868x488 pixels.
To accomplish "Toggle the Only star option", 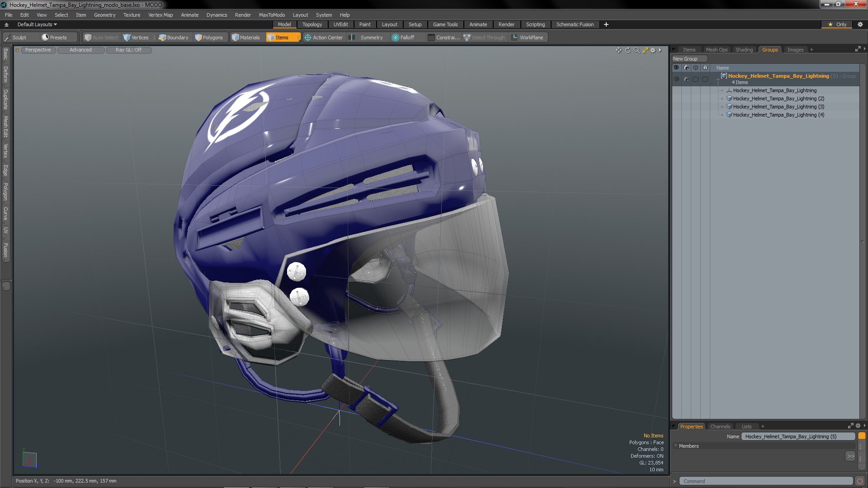I will click(x=837, y=24).
